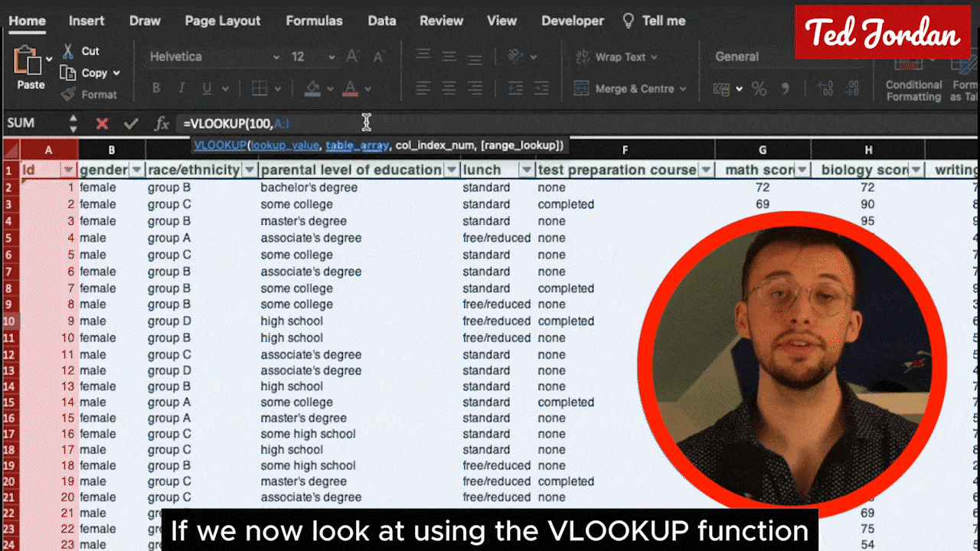This screenshot has height=551, width=980.
Task: Click the VLOOKUP link in formula tooltip
Action: (x=219, y=145)
